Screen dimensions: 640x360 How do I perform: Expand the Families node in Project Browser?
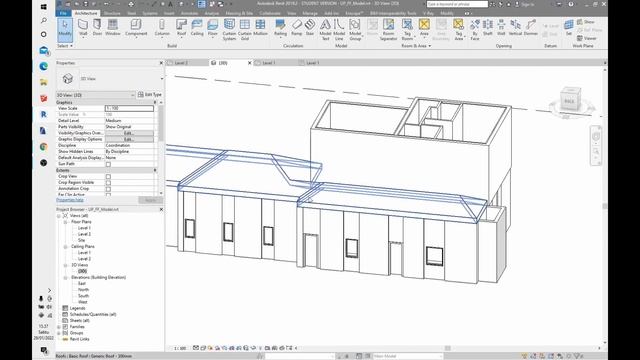click(59, 327)
